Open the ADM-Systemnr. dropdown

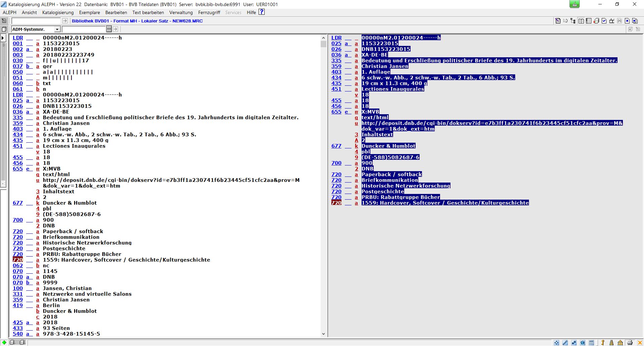57,29
